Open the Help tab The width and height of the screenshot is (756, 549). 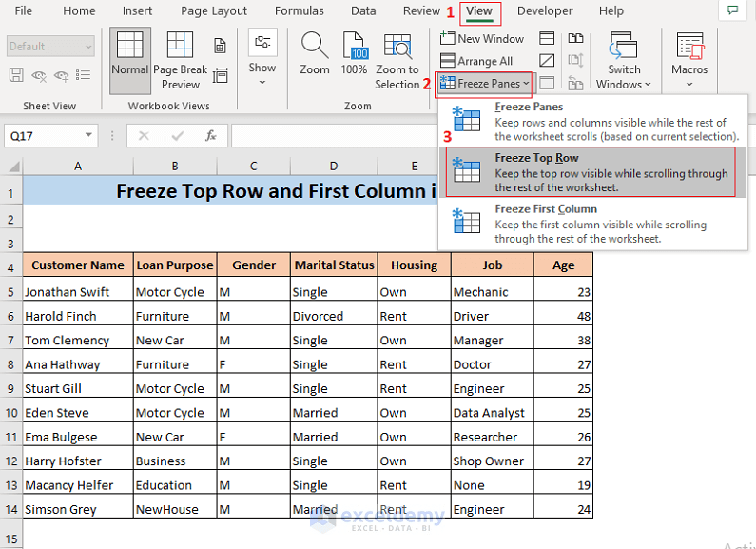click(611, 11)
